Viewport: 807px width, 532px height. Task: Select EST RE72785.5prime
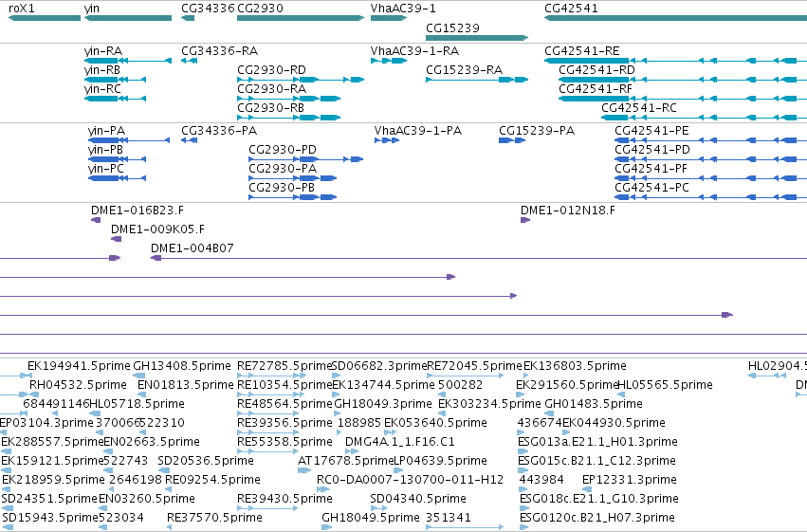click(284, 366)
